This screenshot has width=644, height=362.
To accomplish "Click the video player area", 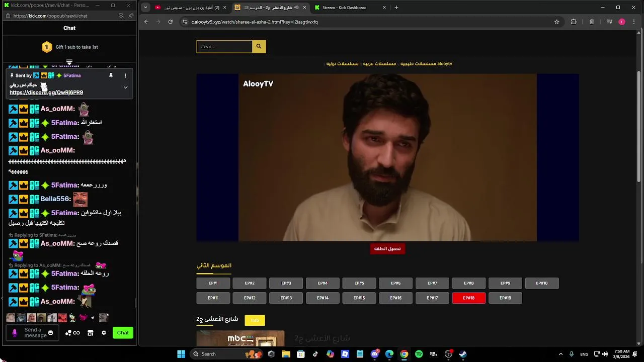I will [387, 157].
